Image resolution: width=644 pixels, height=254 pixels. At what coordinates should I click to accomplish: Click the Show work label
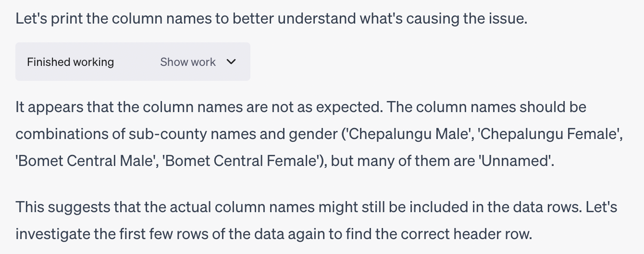188,62
